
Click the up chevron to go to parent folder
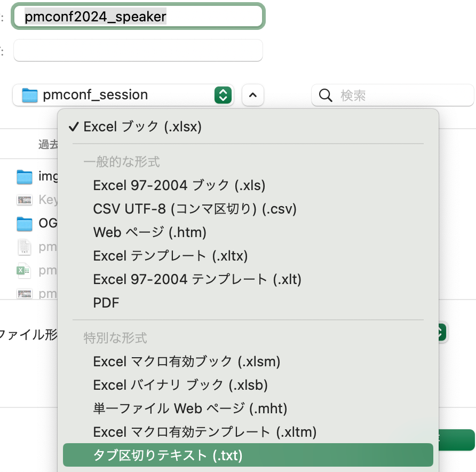pos(252,95)
